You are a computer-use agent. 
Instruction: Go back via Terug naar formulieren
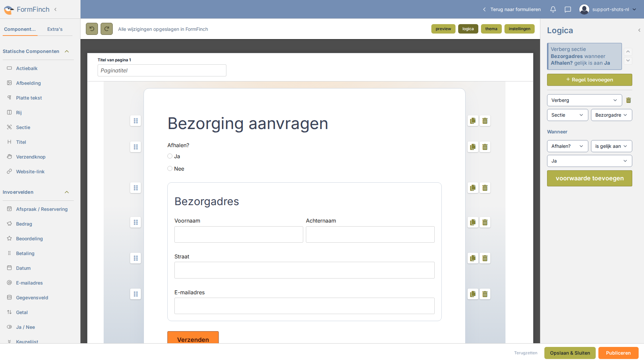512,9
